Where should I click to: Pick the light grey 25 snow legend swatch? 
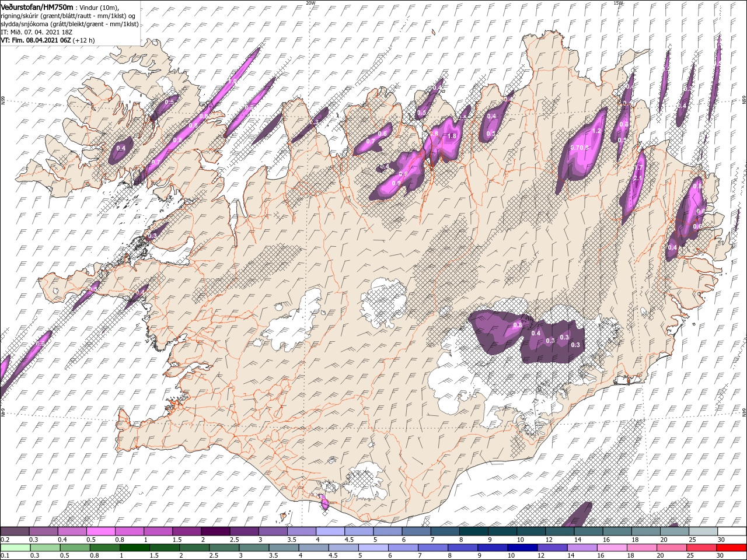click(x=703, y=531)
